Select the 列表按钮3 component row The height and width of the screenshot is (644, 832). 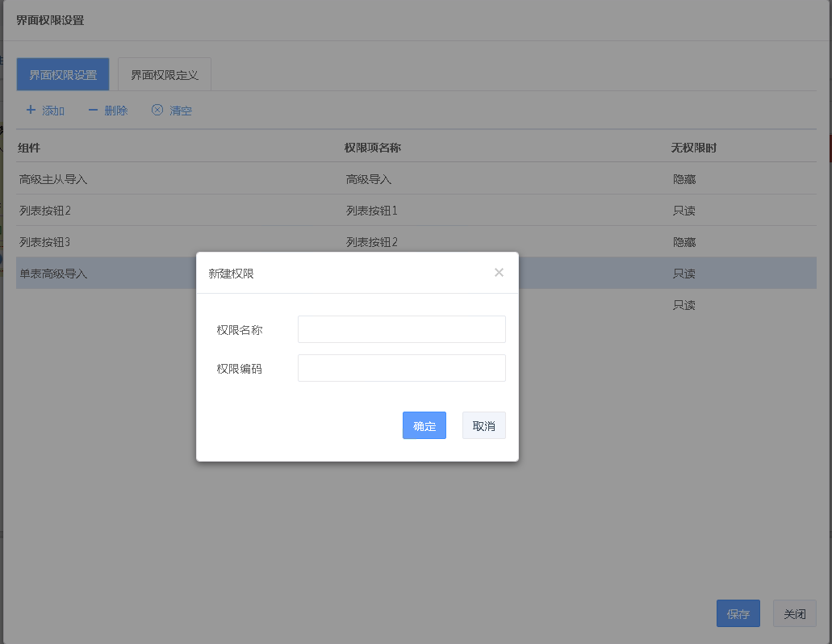point(45,242)
